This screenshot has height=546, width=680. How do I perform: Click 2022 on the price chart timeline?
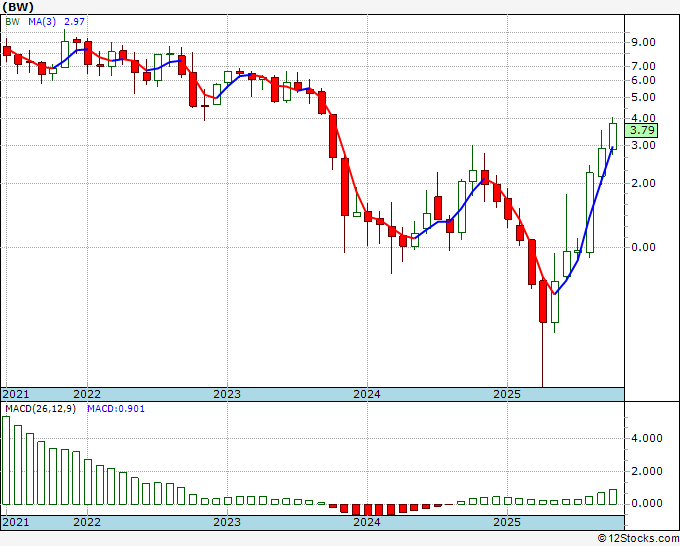87,394
